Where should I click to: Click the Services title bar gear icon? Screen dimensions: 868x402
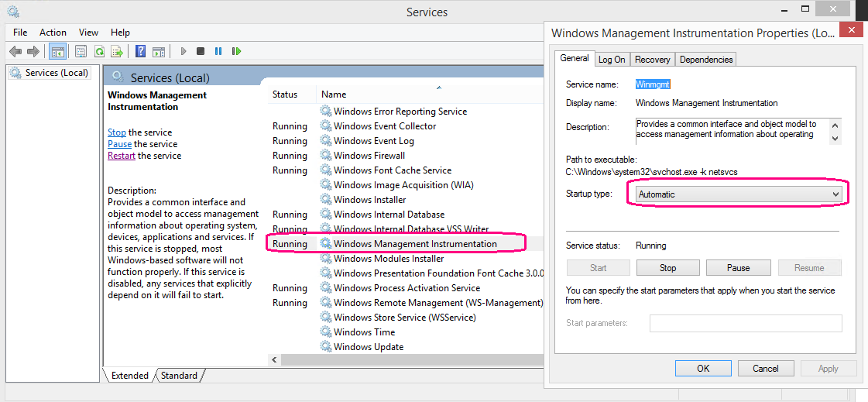click(13, 11)
